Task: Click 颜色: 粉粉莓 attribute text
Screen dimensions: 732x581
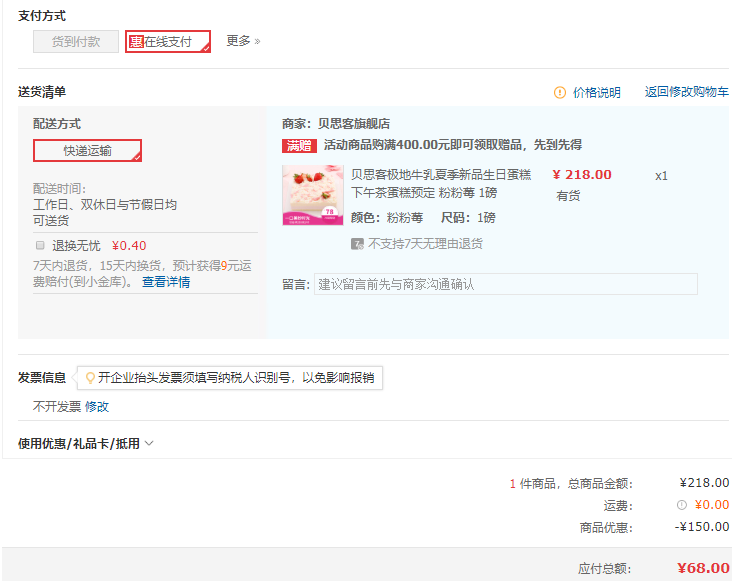Action: coord(387,217)
